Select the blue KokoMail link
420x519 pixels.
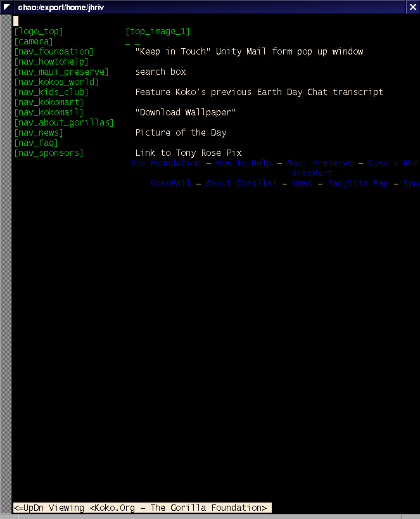pyautogui.click(x=170, y=183)
